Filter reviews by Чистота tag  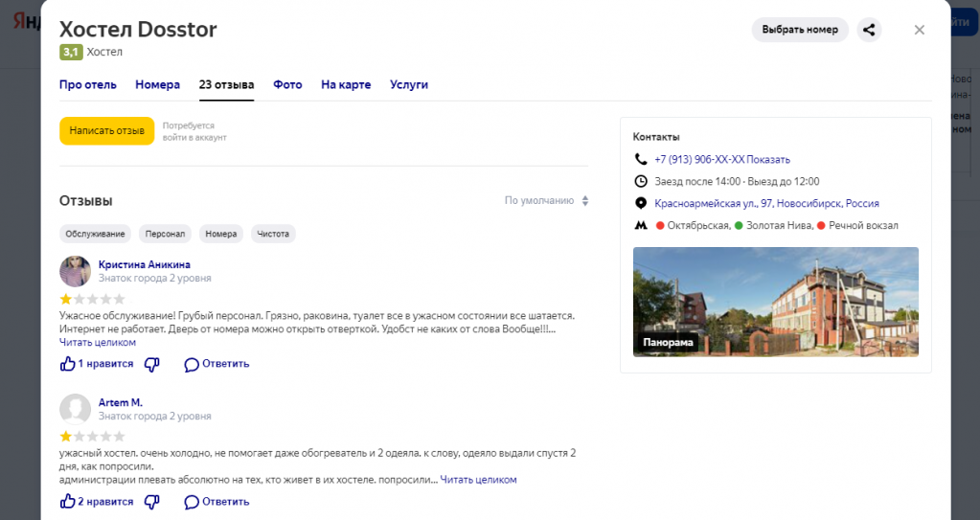pos(273,234)
